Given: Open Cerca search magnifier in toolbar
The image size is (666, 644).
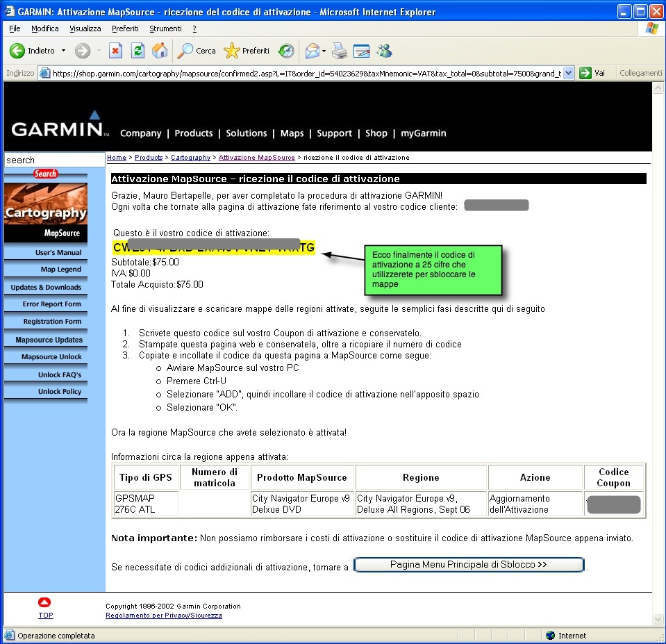Looking at the screenshot, I should [185, 51].
